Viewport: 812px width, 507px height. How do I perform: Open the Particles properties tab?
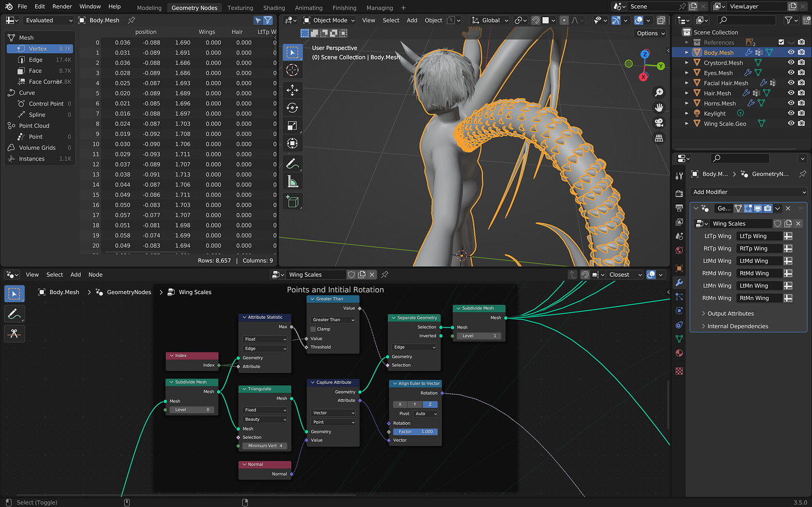(679, 296)
